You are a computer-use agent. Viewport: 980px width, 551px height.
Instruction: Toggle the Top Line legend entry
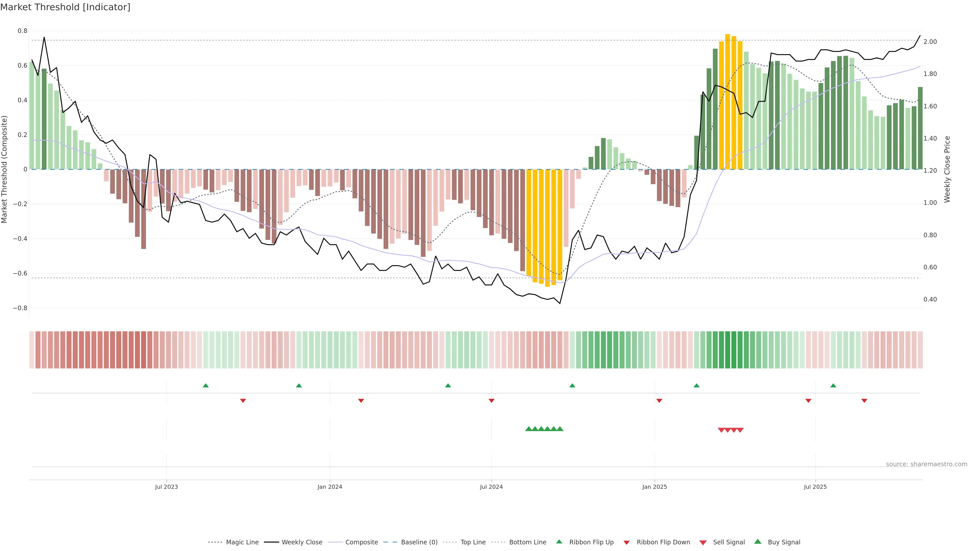point(473,542)
